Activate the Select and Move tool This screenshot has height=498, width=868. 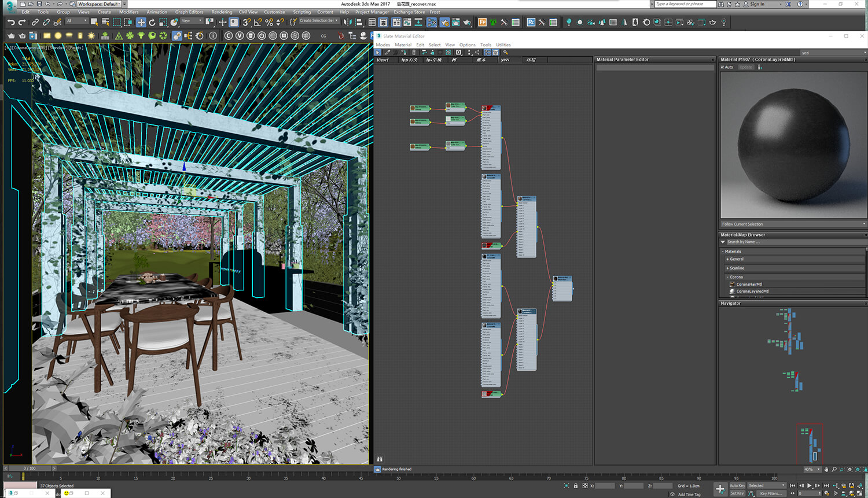[x=141, y=23]
